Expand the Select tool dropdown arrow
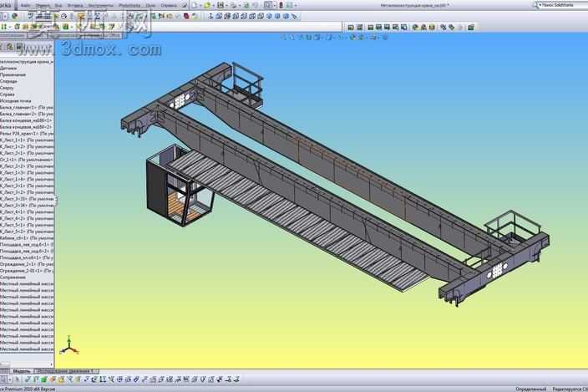 274,6
